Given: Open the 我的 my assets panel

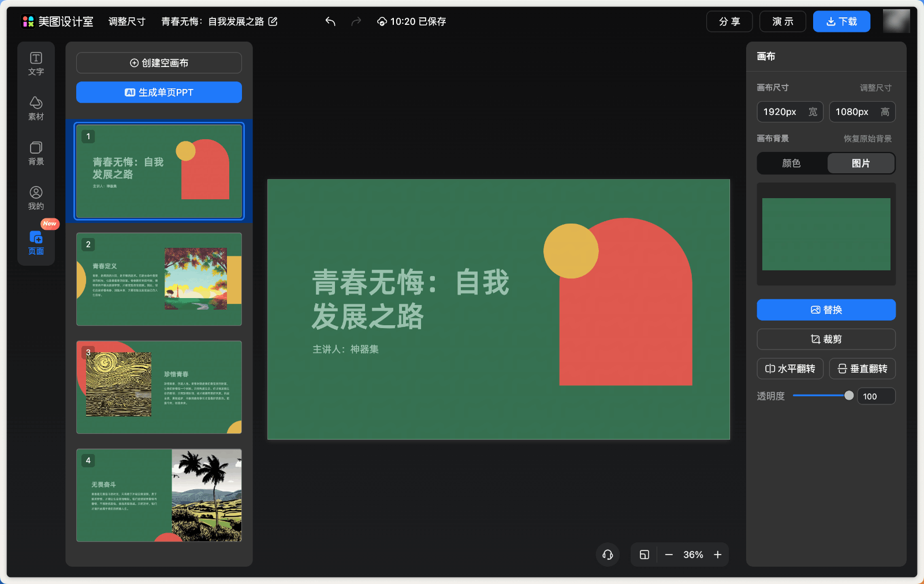Looking at the screenshot, I should tap(36, 198).
